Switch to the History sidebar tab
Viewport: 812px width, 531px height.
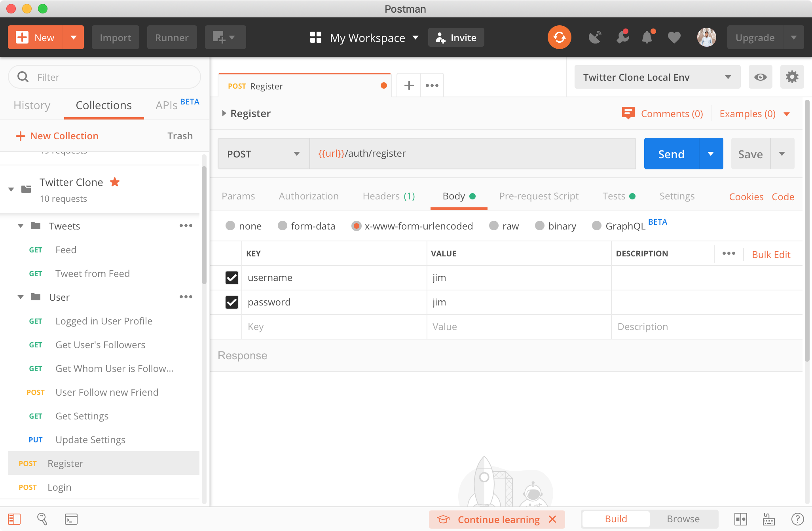click(32, 105)
